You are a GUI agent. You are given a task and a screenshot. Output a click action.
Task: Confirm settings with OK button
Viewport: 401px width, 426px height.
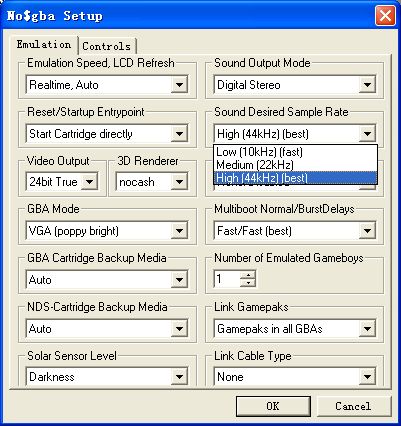click(273, 406)
